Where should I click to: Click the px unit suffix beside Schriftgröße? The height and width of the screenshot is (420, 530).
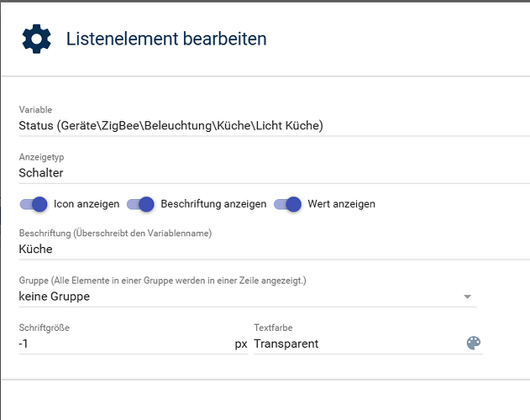point(241,344)
